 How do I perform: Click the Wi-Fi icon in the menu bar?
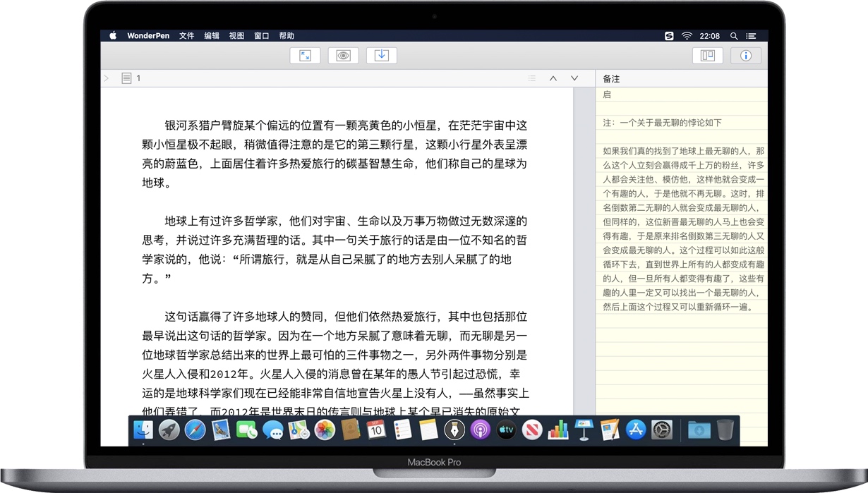point(686,35)
